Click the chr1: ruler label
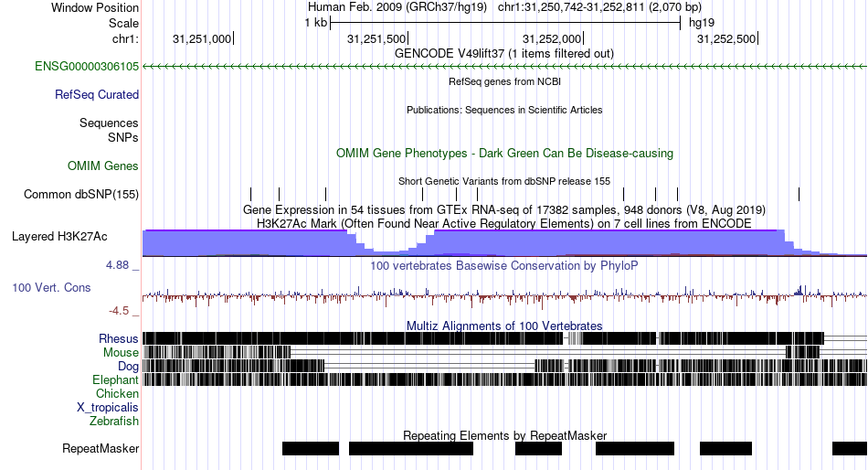 tap(125, 38)
